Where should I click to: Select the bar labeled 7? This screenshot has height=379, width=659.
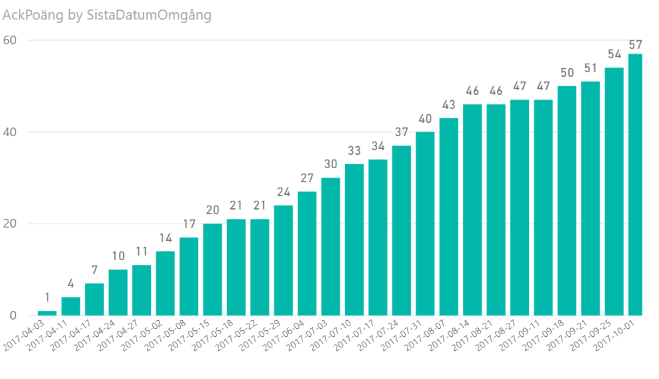pyautogui.click(x=95, y=299)
